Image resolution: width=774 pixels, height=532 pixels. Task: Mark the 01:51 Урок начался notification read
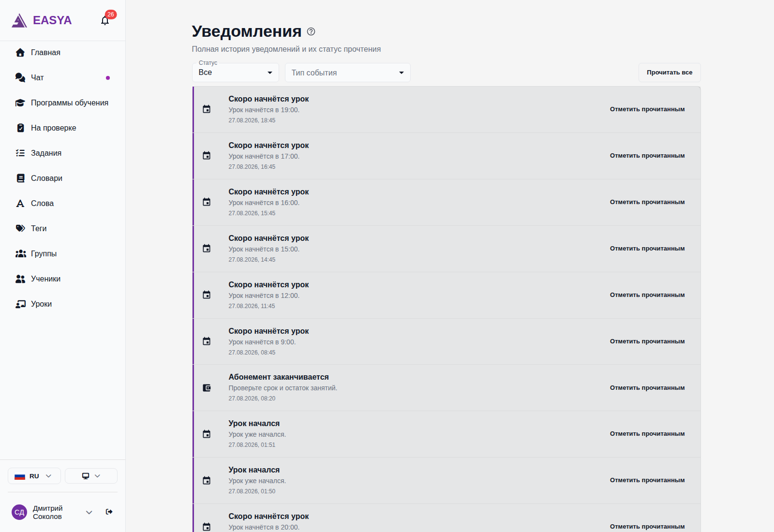tap(647, 434)
